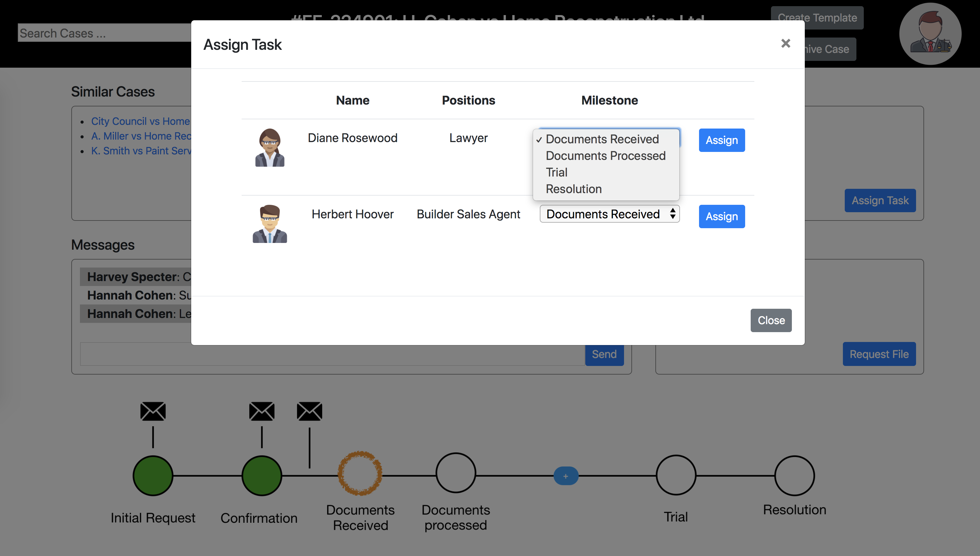This screenshot has width=980, height=556.
Task: Choose Documents Processed from milestone list
Action: point(605,156)
